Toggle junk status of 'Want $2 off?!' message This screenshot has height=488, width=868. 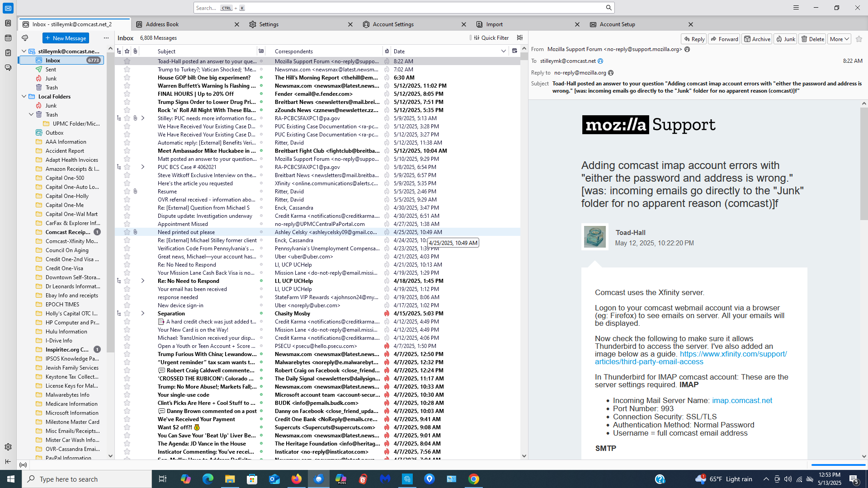pyautogui.click(x=387, y=427)
